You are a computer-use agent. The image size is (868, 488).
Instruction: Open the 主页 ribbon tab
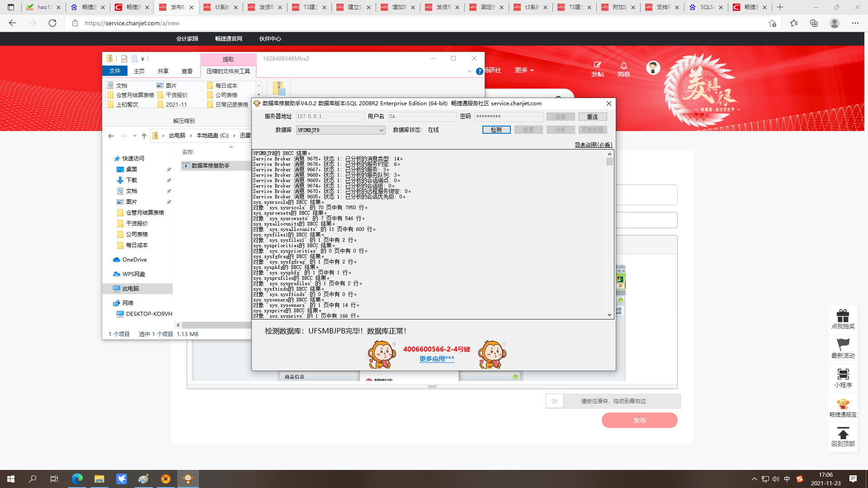tap(139, 71)
